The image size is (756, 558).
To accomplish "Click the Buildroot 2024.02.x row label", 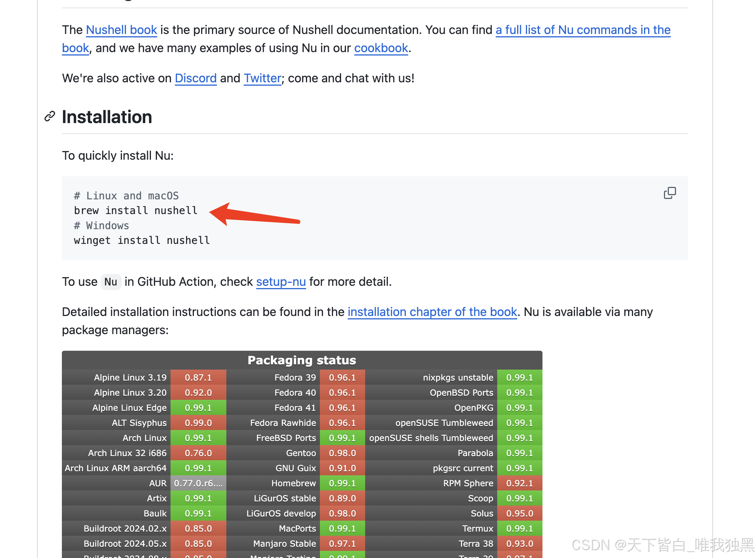I will click(125, 529).
